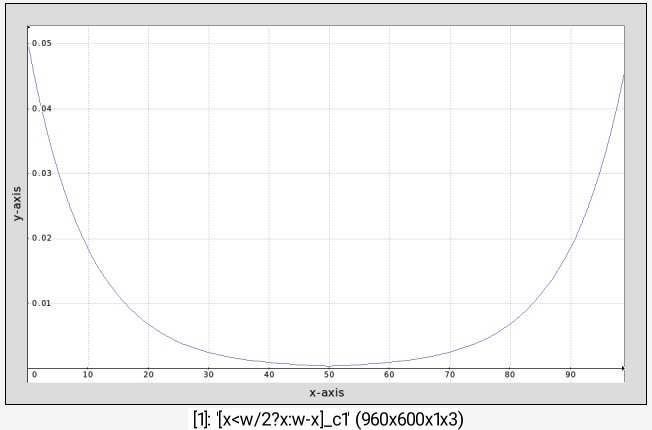Image resolution: width=652 pixels, height=430 pixels.
Task: Click the x-axis tick label 30
Action: [x=209, y=374]
